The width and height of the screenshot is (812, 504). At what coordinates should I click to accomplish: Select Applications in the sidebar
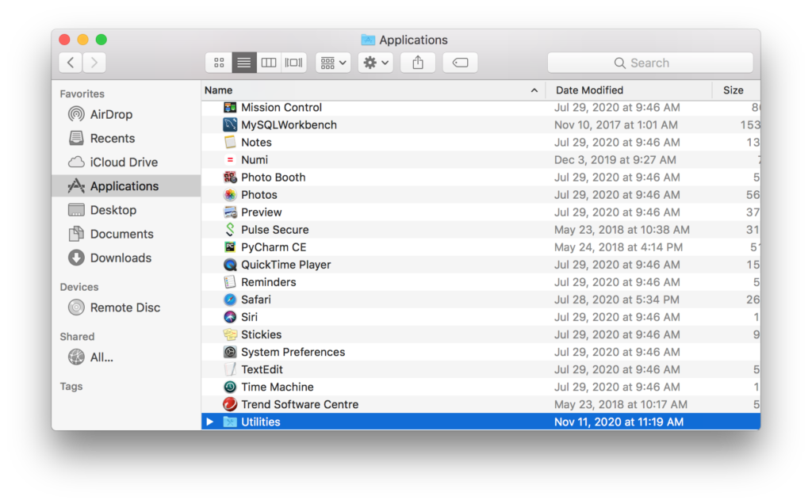126,185
